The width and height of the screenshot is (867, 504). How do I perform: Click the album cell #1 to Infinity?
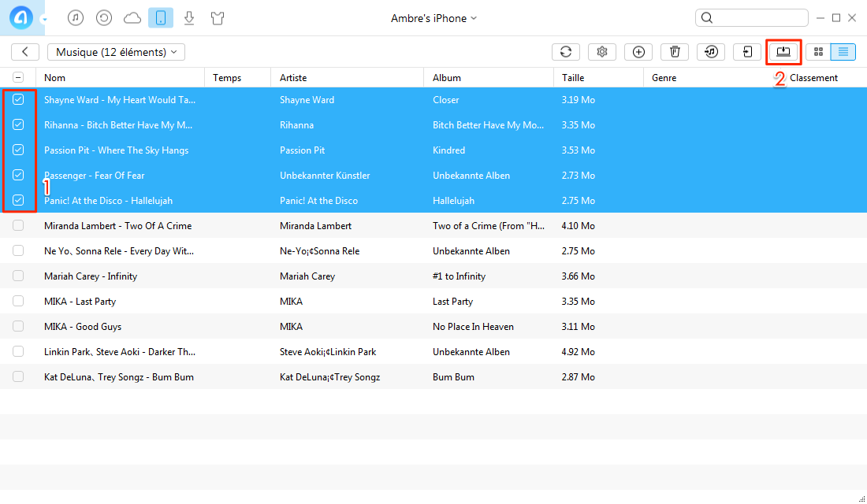pos(459,276)
